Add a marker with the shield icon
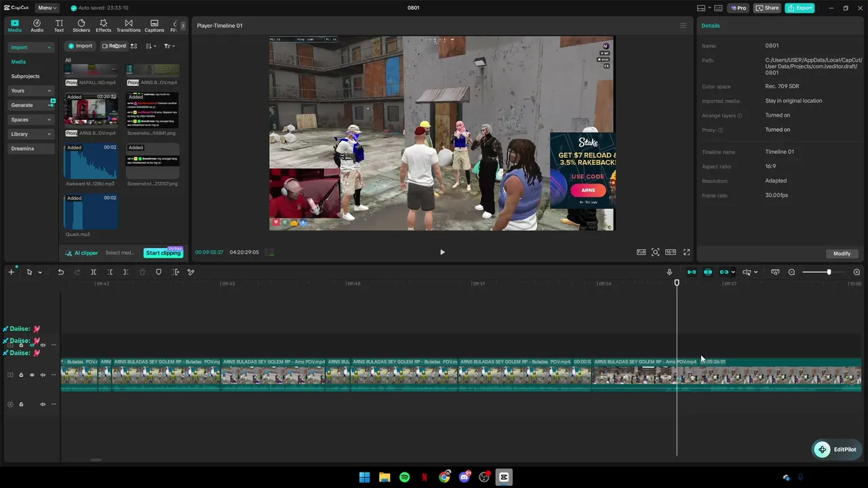 click(x=159, y=272)
